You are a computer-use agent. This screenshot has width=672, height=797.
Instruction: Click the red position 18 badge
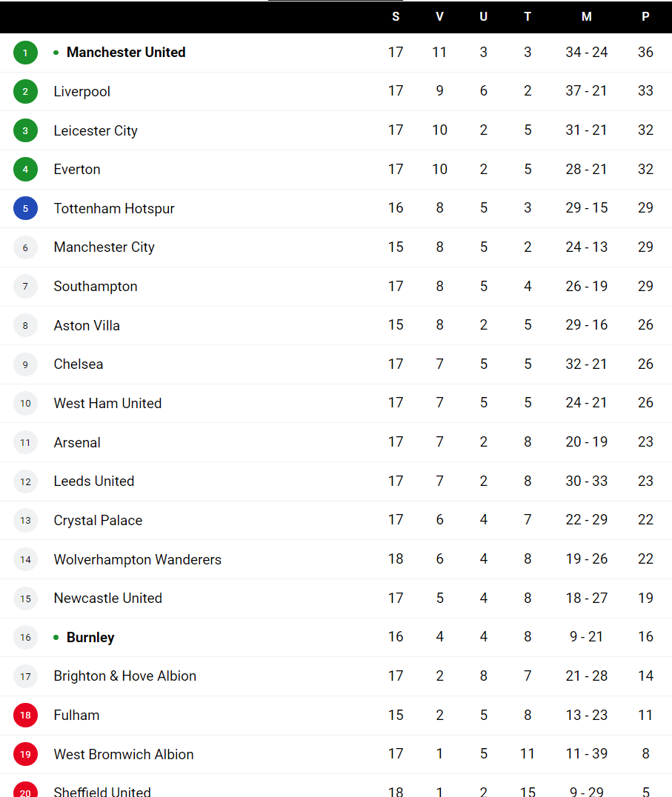[x=25, y=716]
